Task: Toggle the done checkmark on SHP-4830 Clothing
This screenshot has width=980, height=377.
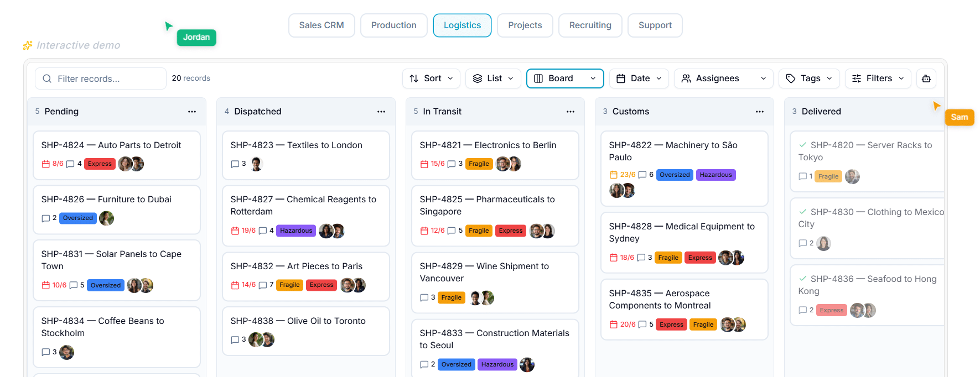Action: [802, 212]
